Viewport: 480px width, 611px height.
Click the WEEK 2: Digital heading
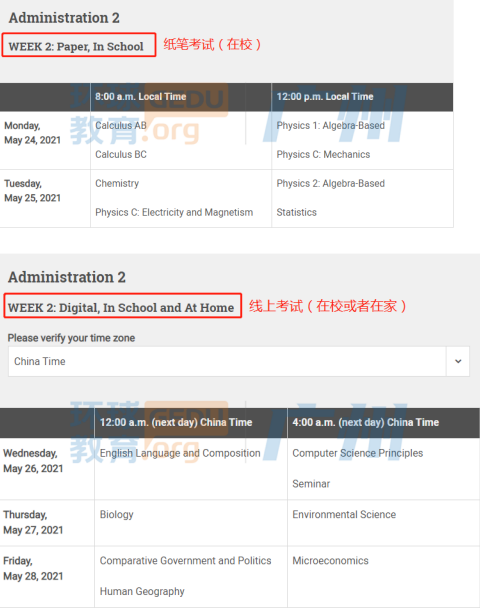(121, 307)
